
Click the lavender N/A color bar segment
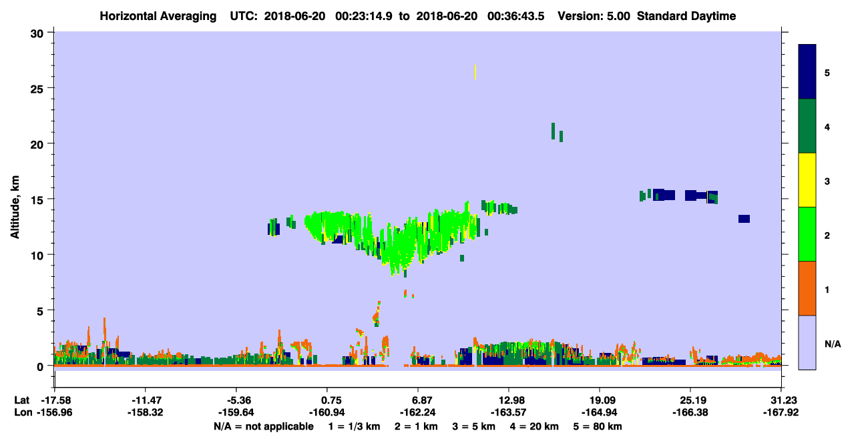tap(807, 342)
